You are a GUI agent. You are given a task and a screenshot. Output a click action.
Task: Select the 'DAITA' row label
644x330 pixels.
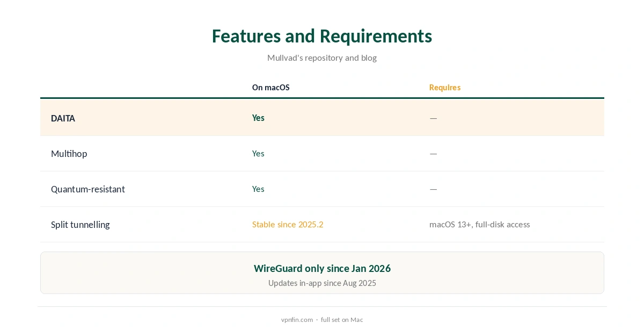pyautogui.click(x=63, y=118)
